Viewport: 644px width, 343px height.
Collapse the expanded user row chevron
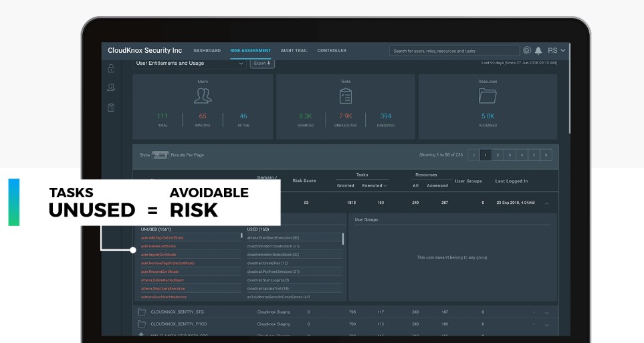546,203
